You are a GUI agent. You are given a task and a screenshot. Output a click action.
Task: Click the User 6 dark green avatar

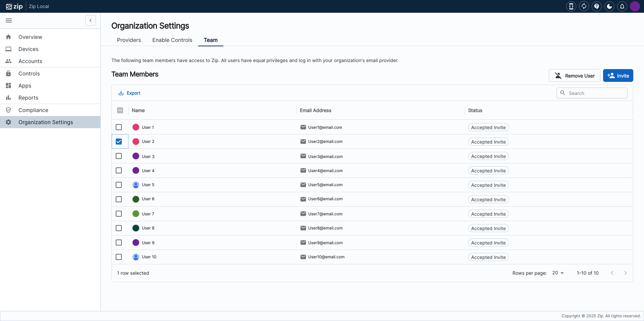pos(136,199)
